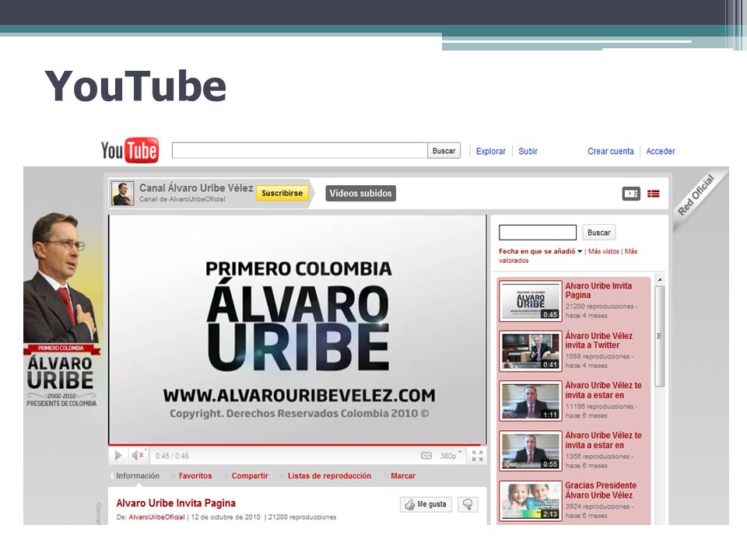Click title Alvaro Uribe Invita Pagina in list
Viewport: 747px width, 560px height.
598,290
